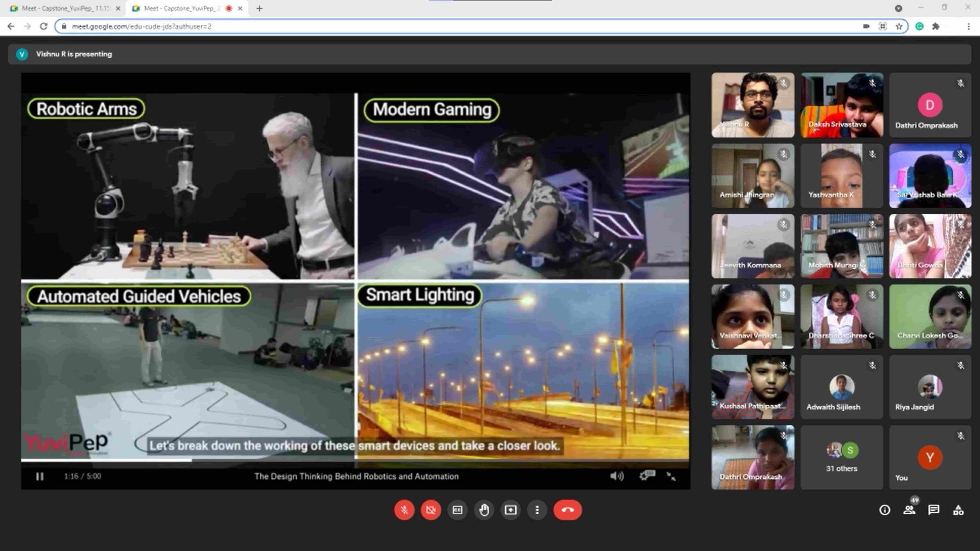Click the Present now icon
Image resolution: width=980 pixels, height=551 pixels.
click(511, 510)
